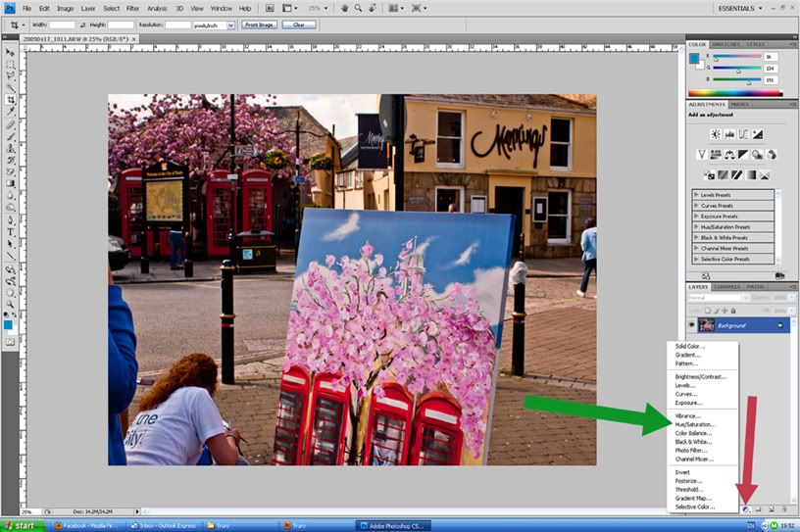Click the Front Image button
This screenshot has height=532, width=800.
pos(259,25)
